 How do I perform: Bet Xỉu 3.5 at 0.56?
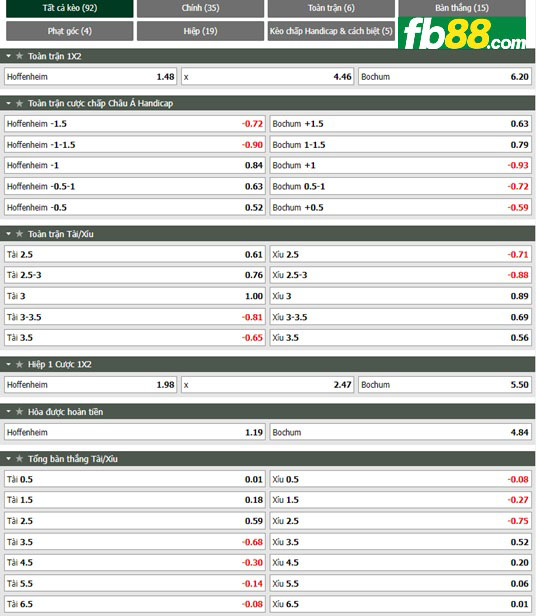400,338
